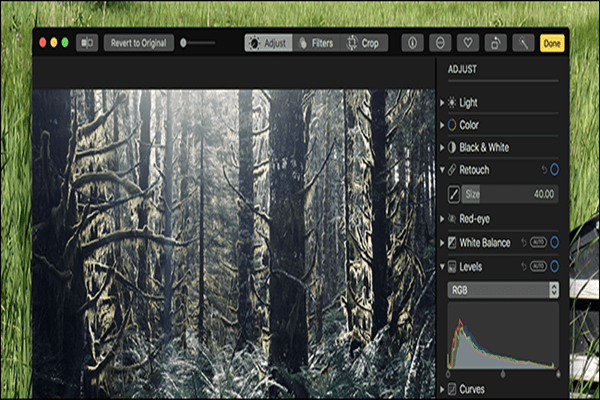Expand the White Balance section

pyautogui.click(x=442, y=242)
